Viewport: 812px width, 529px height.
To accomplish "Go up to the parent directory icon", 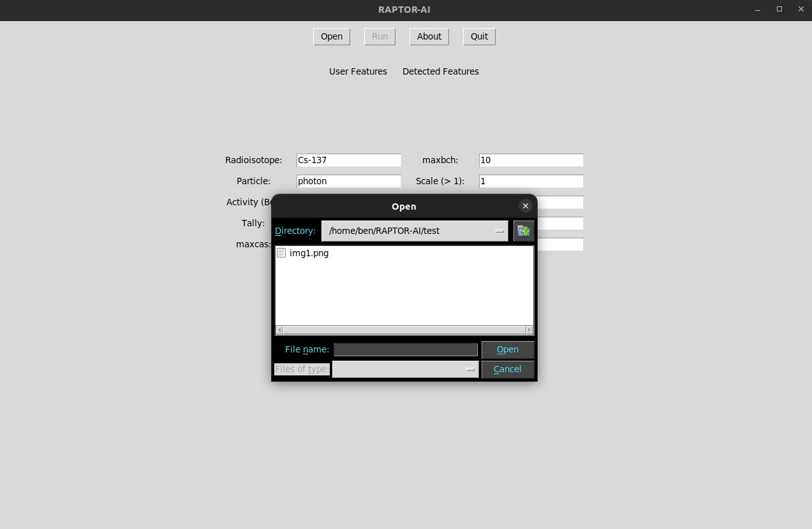I will pos(524,231).
